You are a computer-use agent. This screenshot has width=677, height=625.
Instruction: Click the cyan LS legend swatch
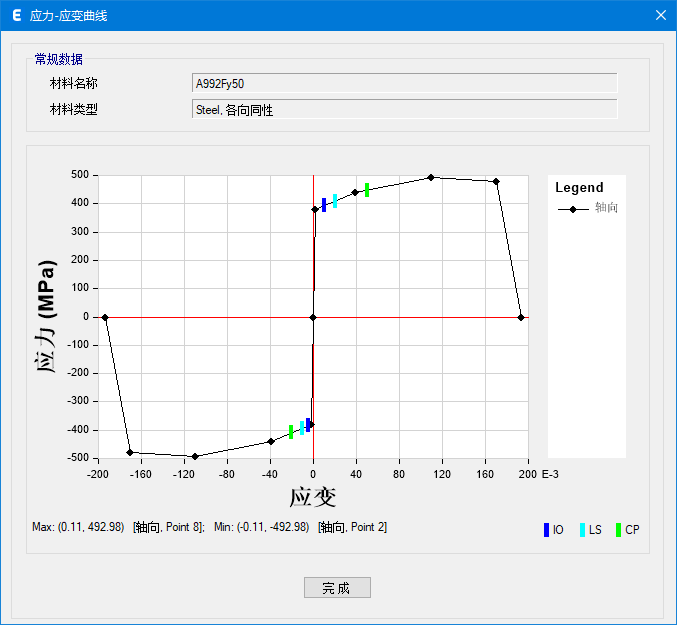(582, 530)
